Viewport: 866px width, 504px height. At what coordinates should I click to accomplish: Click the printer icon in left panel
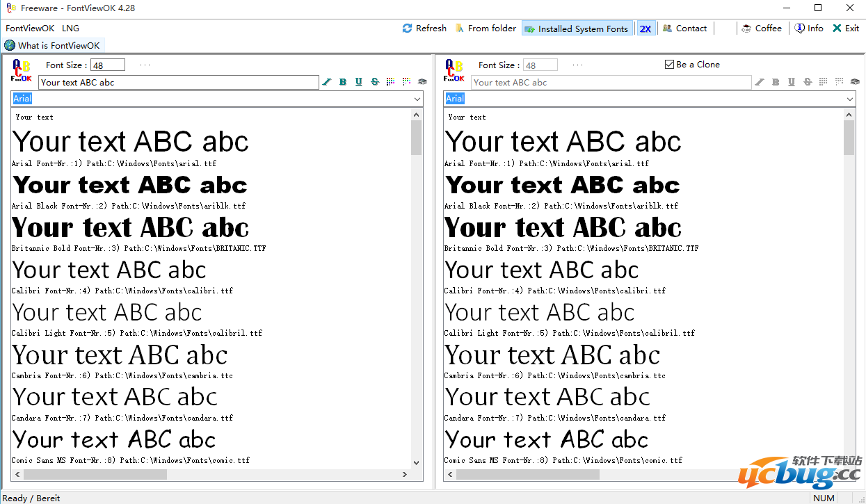(x=422, y=82)
